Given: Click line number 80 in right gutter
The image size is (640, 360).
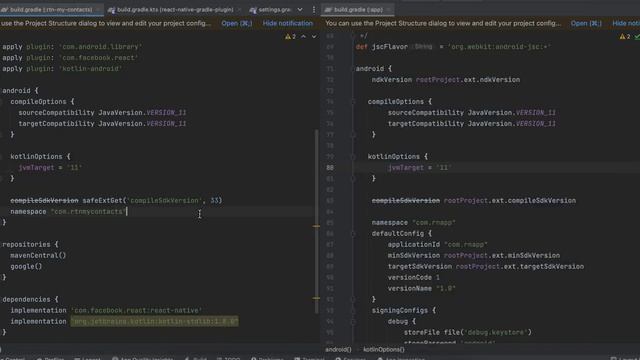Looking at the screenshot, I should pos(330,168).
